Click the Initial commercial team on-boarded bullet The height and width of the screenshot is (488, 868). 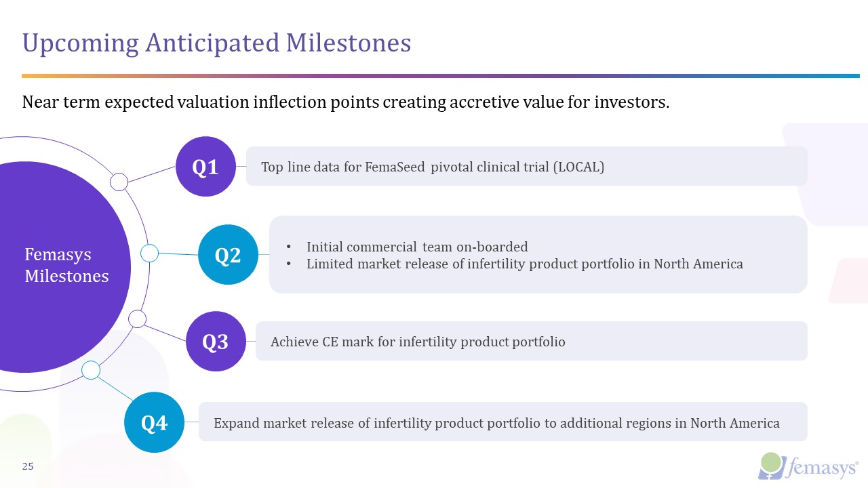tap(416, 247)
